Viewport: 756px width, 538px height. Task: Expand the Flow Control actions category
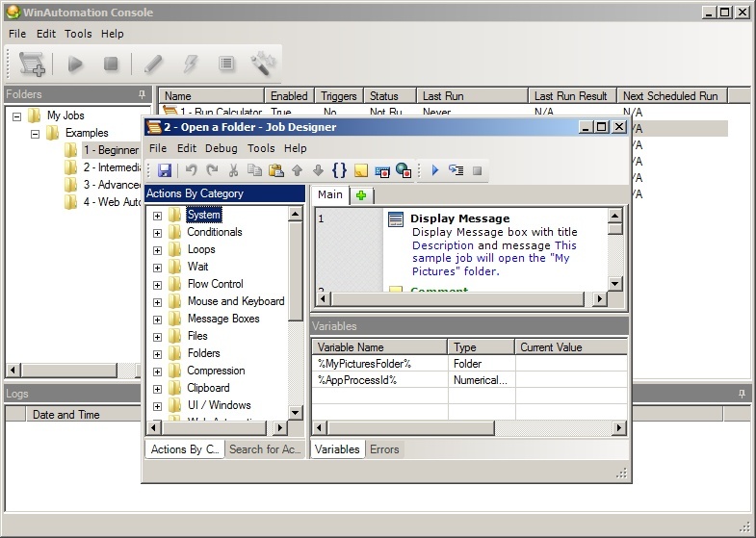[x=157, y=285]
